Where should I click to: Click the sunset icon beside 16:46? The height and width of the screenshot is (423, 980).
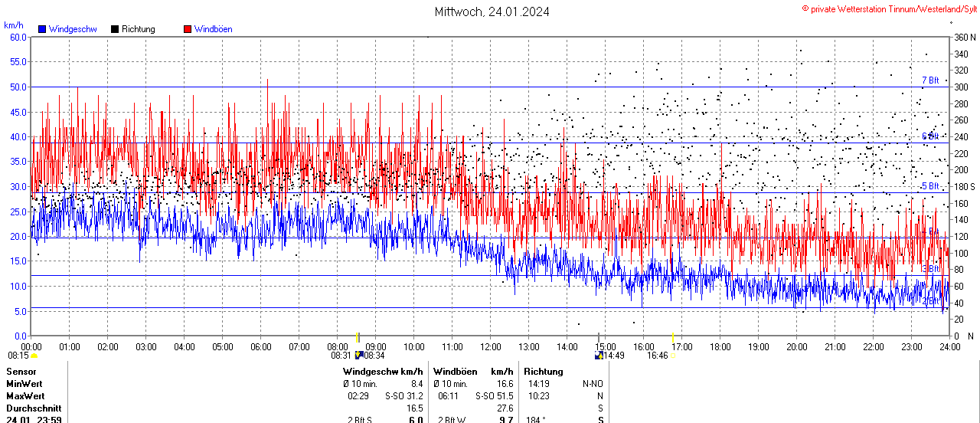674,356
